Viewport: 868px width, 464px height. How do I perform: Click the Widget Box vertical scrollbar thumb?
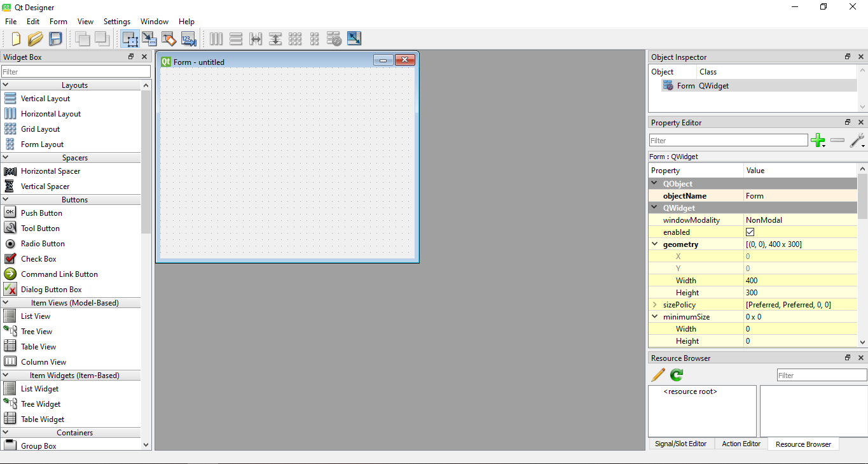click(x=146, y=162)
